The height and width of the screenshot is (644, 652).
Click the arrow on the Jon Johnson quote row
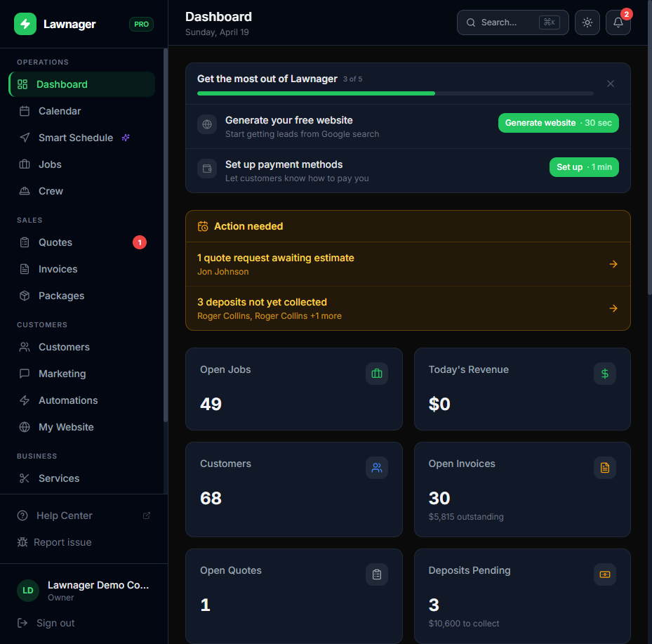[x=613, y=264]
